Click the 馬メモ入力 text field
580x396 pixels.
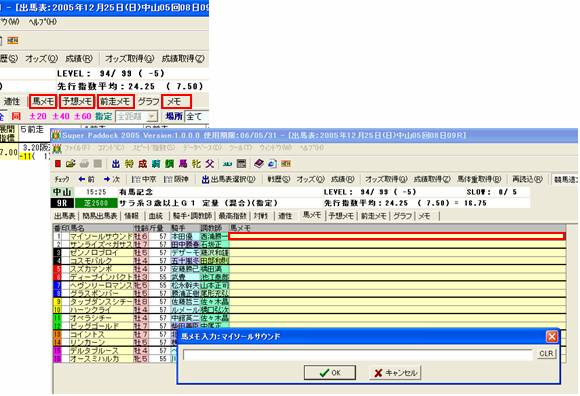358,355
